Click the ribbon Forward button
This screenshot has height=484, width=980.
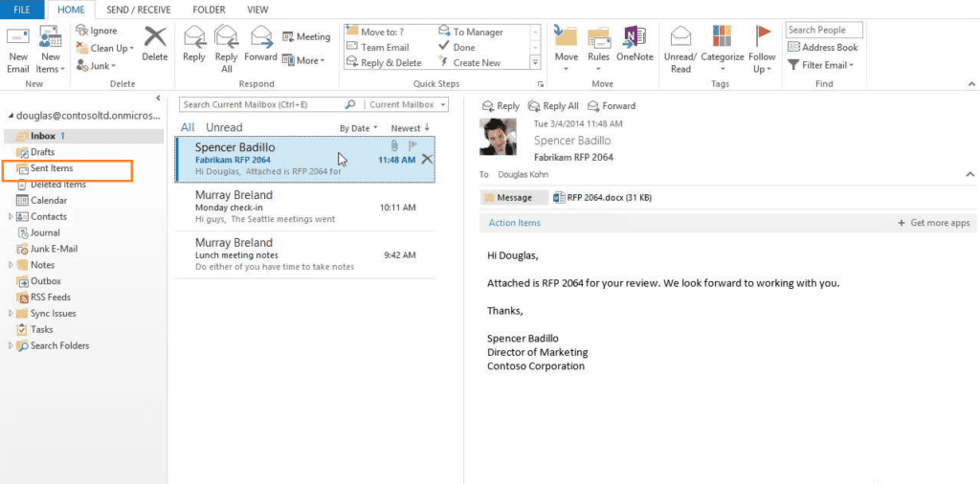coord(260,44)
